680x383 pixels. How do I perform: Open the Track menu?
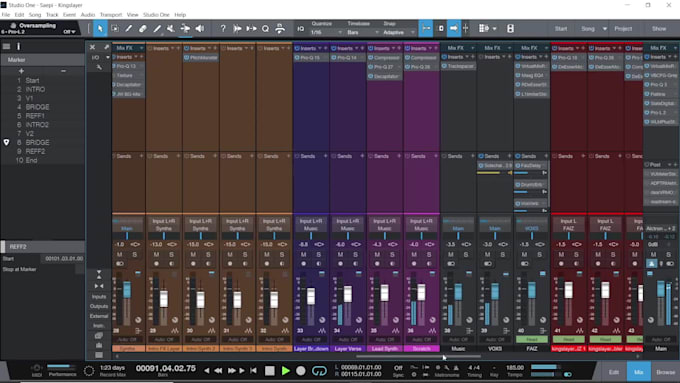(x=52, y=15)
